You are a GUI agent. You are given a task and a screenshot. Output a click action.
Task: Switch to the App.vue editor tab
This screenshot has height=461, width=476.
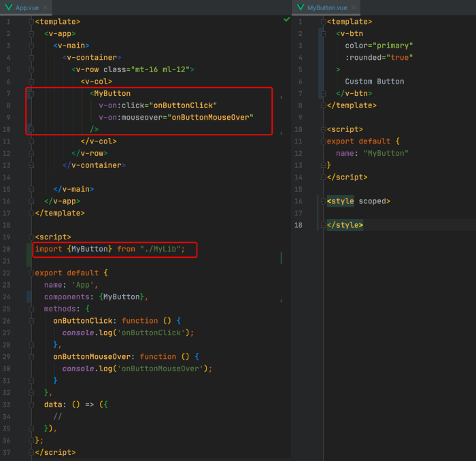click(x=27, y=7)
